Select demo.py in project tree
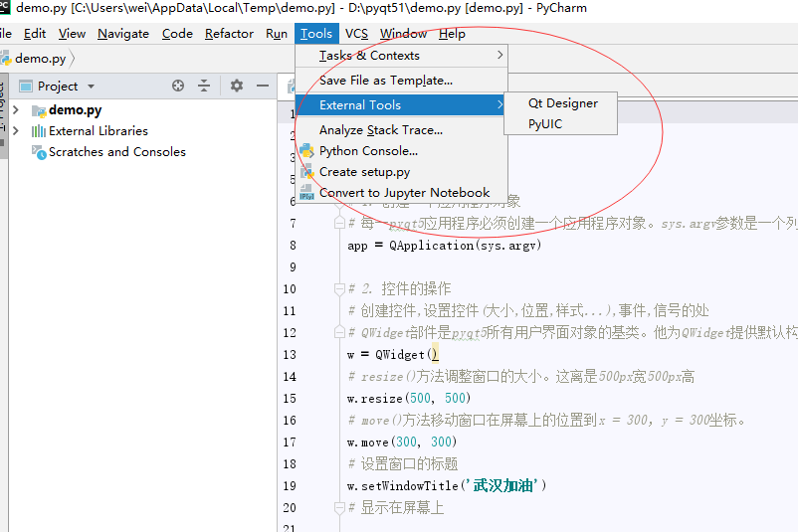 pos(75,109)
